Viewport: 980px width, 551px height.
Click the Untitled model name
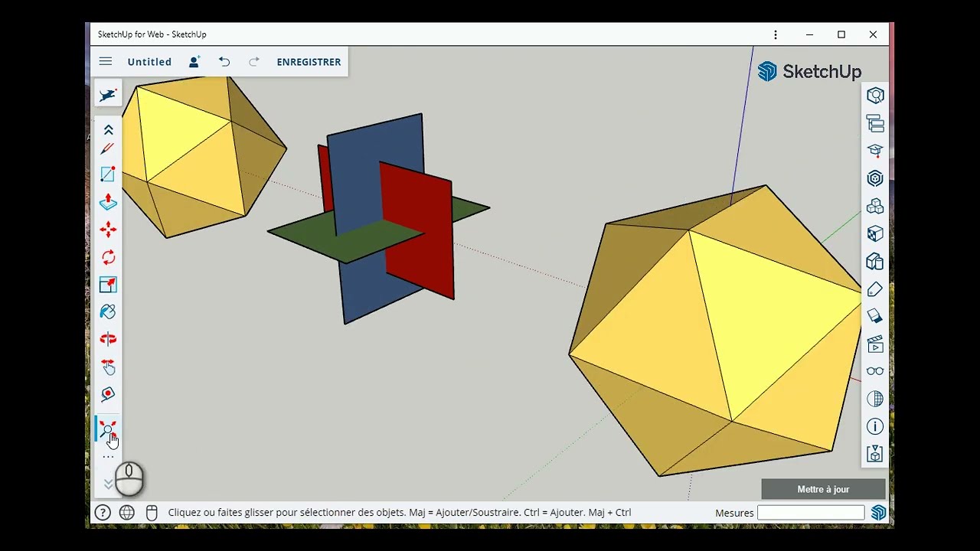[x=149, y=62]
